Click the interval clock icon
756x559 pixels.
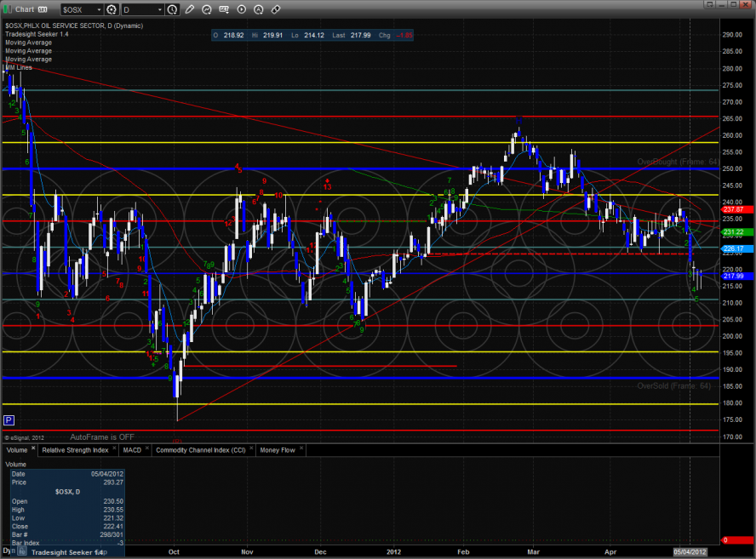click(173, 9)
